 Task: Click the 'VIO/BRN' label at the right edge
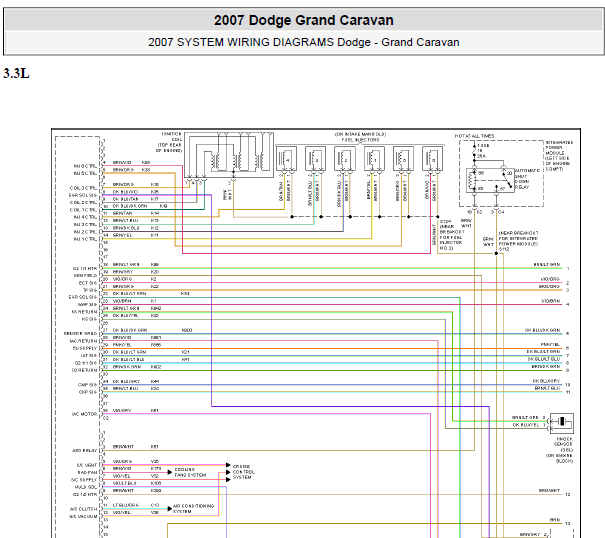[x=550, y=301]
